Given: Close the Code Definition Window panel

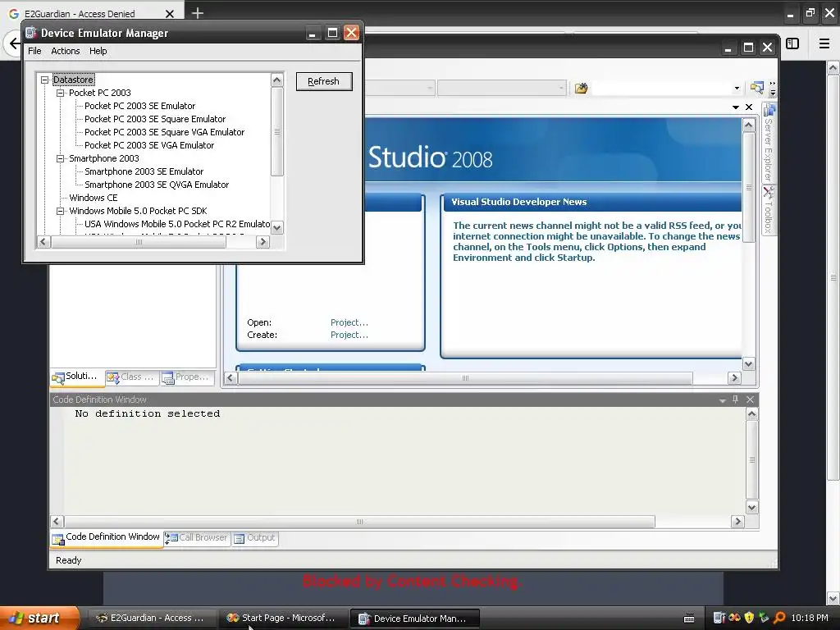Looking at the screenshot, I should point(750,399).
